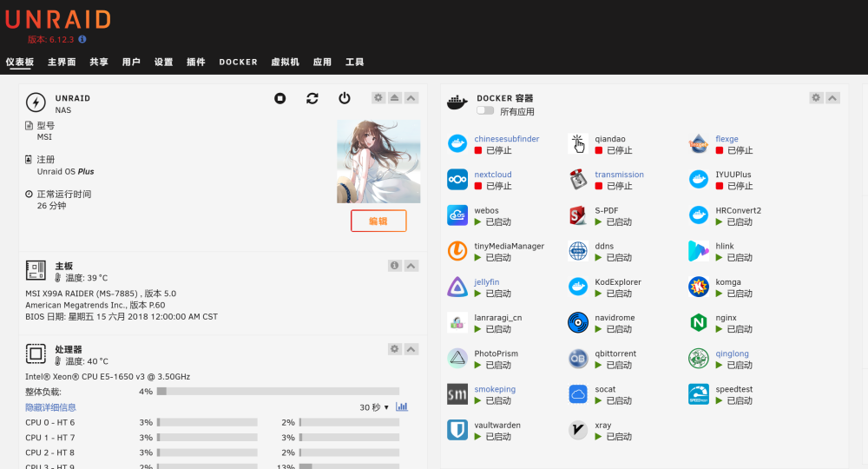Click the qiandao container icon

(578, 144)
